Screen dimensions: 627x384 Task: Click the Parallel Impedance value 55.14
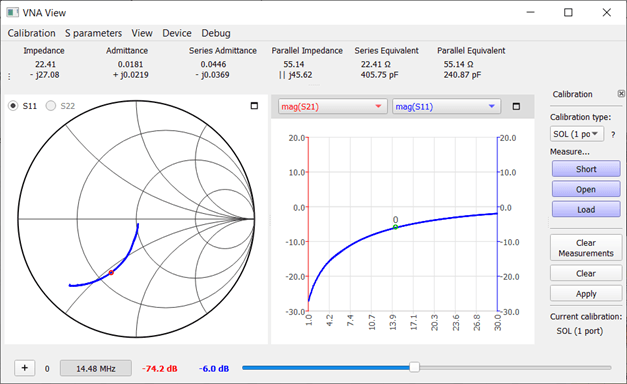tap(294, 64)
